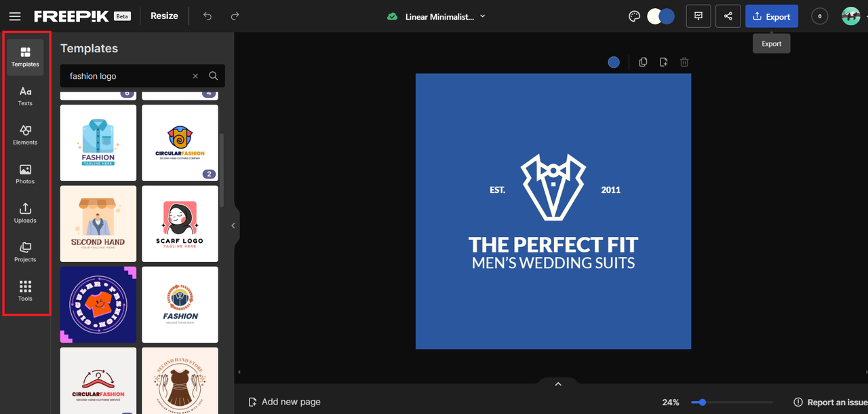Click Report an issue link
Image resolution: width=868 pixels, height=414 pixels.
click(x=830, y=402)
